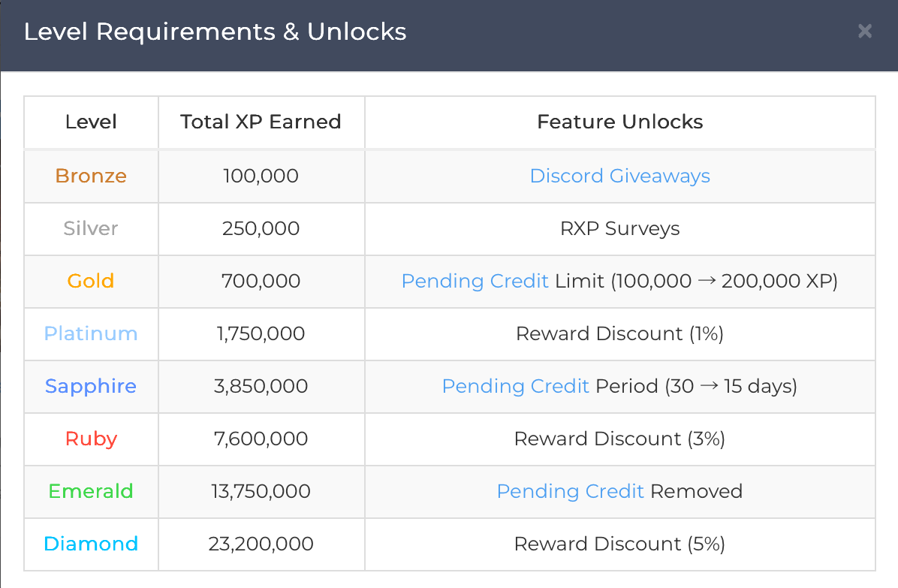Select the Platinum level label

90,333
